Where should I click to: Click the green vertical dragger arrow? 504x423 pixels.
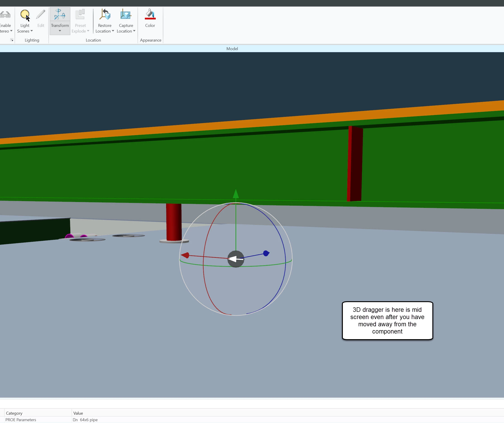(x=236, y=194)
